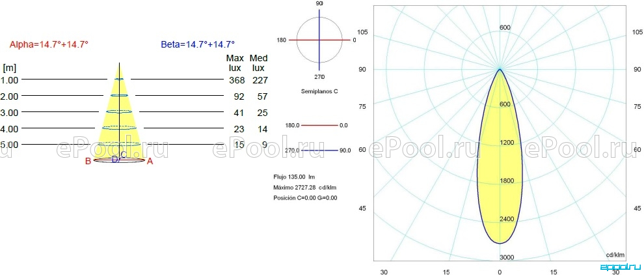The width and height of the screenshot is (644, 275).
Task: Select the 4.00 metre distance label
Action: [x=10, y=129]
